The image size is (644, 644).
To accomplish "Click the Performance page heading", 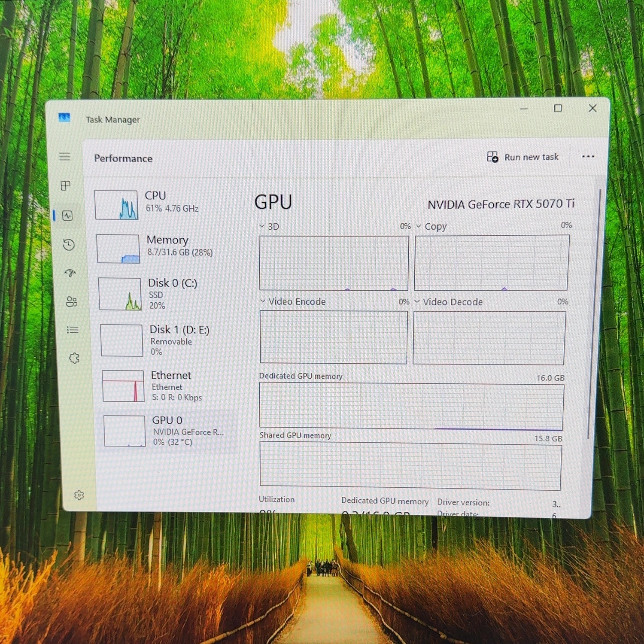I will 123,158.
